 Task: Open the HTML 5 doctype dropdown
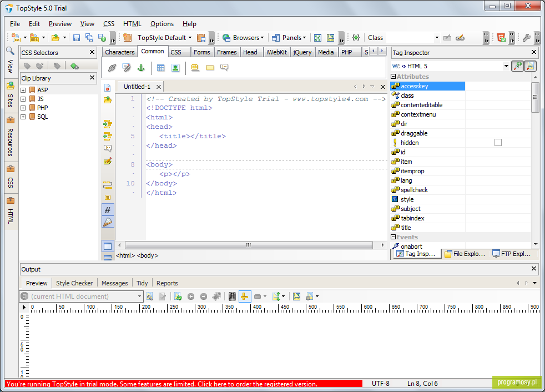pyautogui.click(x=506, y=66)
